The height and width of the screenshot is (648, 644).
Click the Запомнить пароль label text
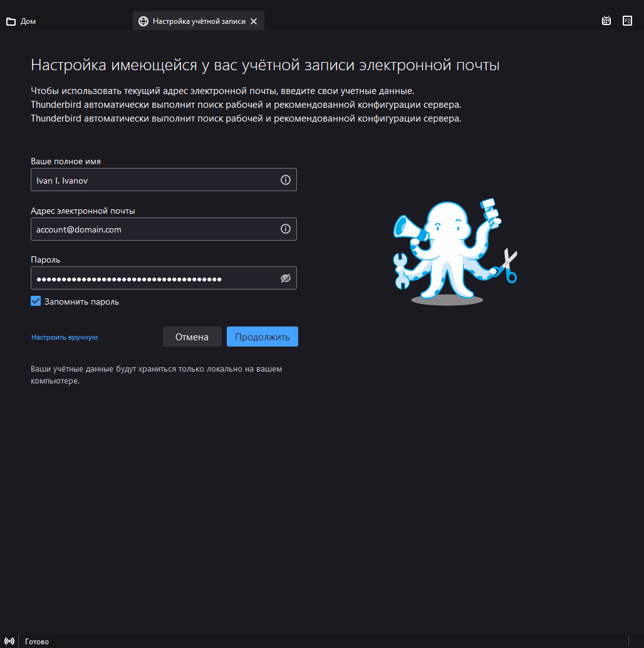tap(81, 302)
